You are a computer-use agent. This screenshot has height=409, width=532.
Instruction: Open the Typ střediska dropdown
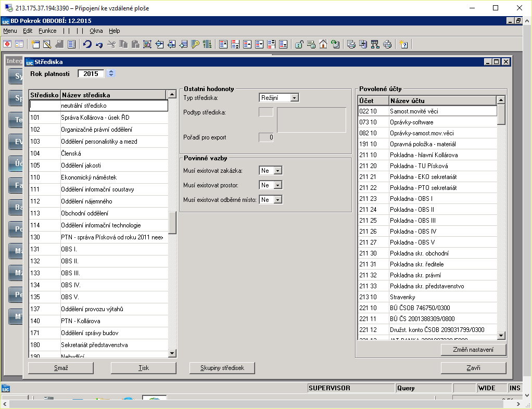pos(295,98)
